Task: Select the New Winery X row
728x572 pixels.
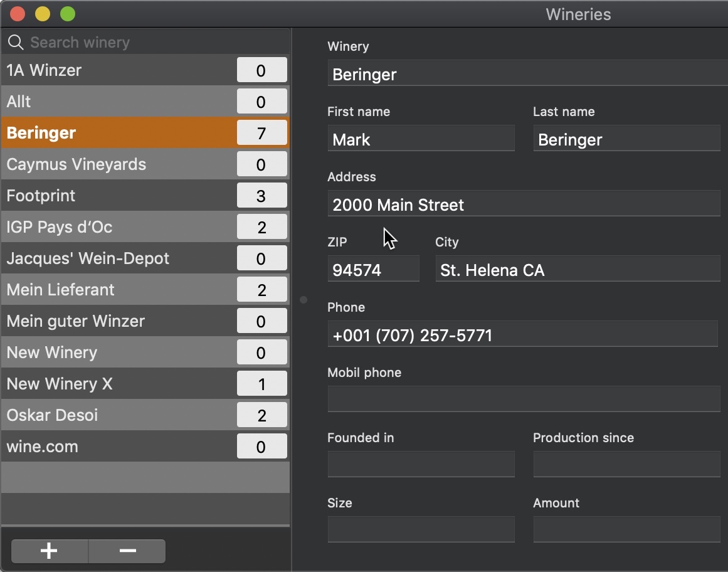Action: tap(145, 383)
